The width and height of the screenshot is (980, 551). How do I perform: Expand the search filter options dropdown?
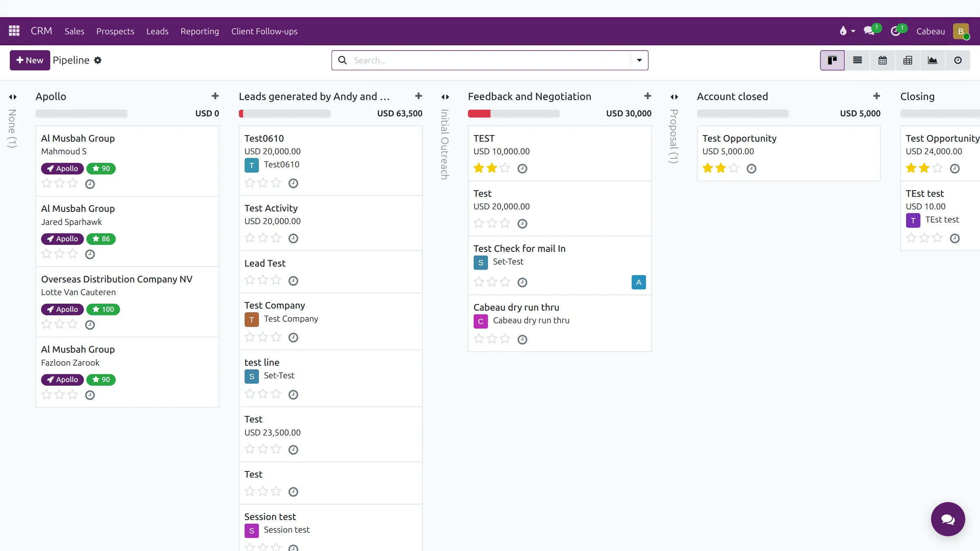pyautogui.click(x=639, y=60)
